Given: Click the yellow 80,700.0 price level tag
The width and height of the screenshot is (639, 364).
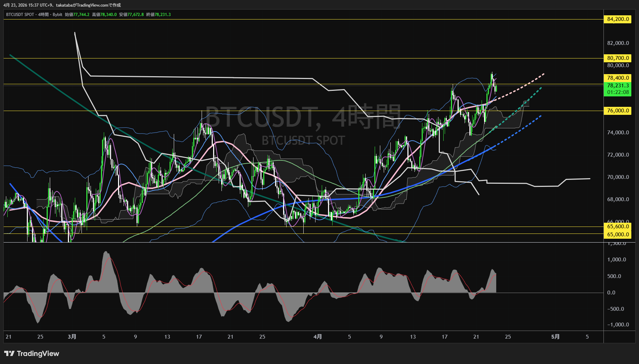Looking at the screenshot, I should pos(617,58).
